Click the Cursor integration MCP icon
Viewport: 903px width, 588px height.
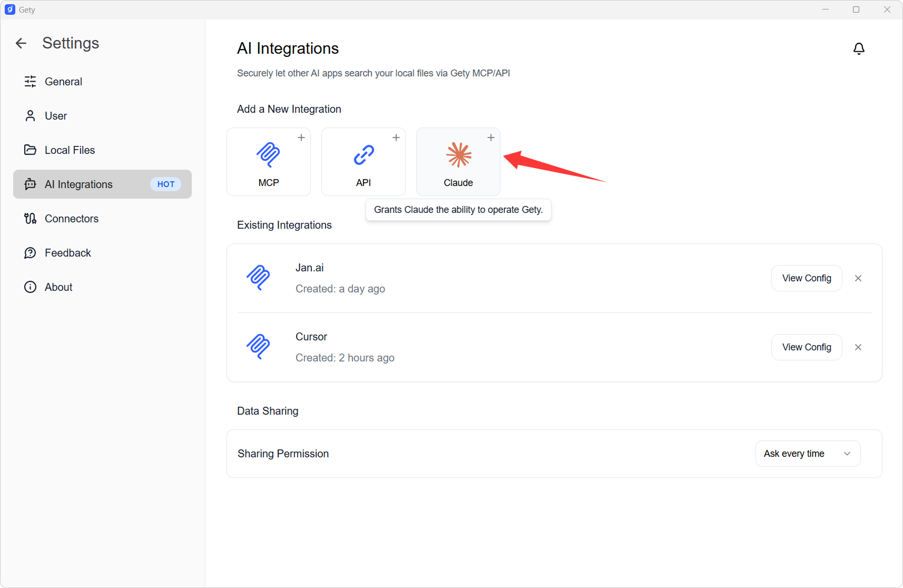point(258,347)
